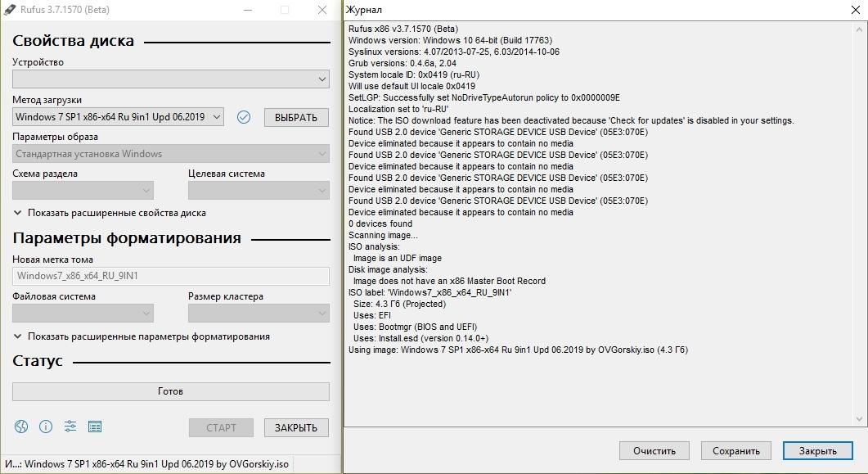868x474 pixels.
Task: Minimize the Rufus window
Action: click(247, 10)
